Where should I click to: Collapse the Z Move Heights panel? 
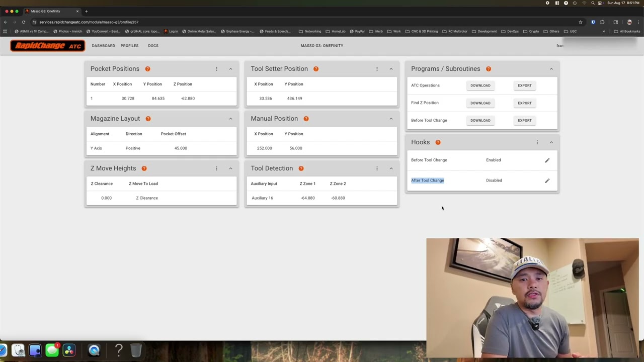[230, 168]
